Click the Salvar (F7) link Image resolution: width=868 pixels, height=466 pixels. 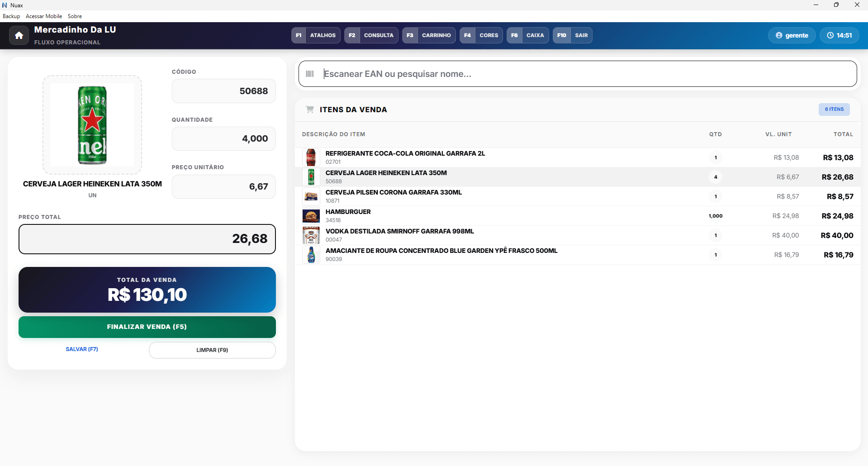[x=82, y=349]
